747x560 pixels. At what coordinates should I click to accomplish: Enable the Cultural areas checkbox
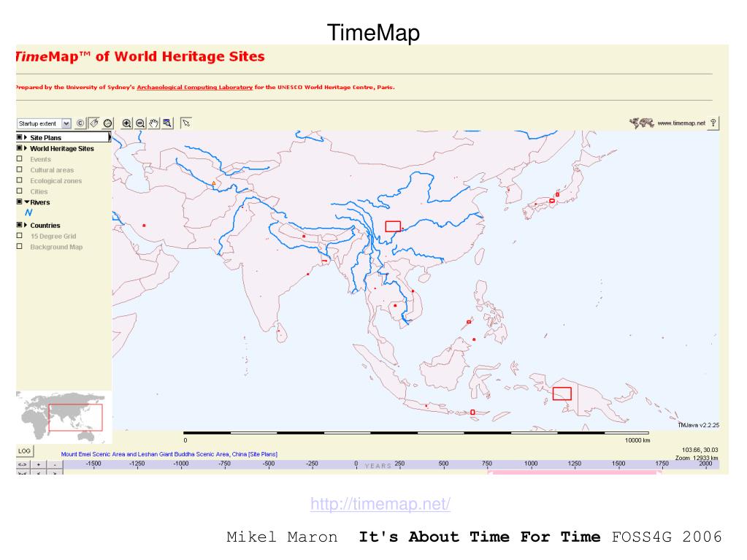(x=20, y=169)
